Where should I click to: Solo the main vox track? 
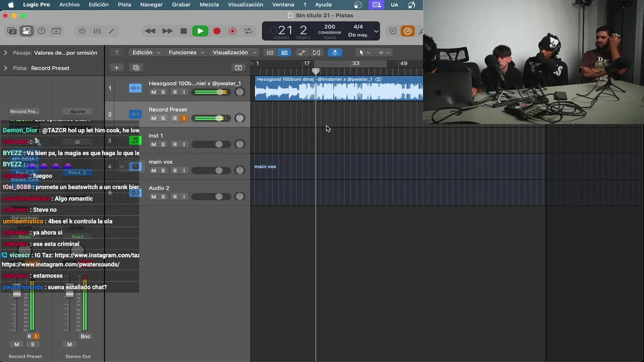[x=163, y=170]
